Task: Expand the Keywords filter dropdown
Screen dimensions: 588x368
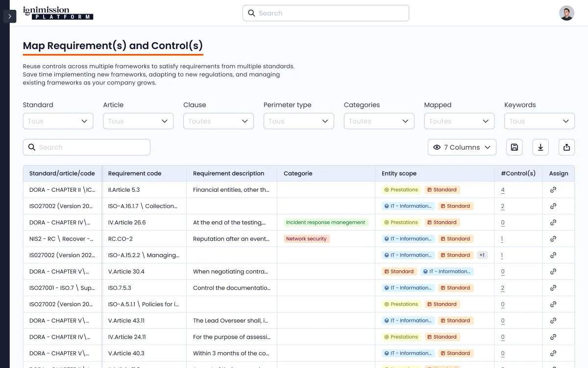Action: [539, 121]
